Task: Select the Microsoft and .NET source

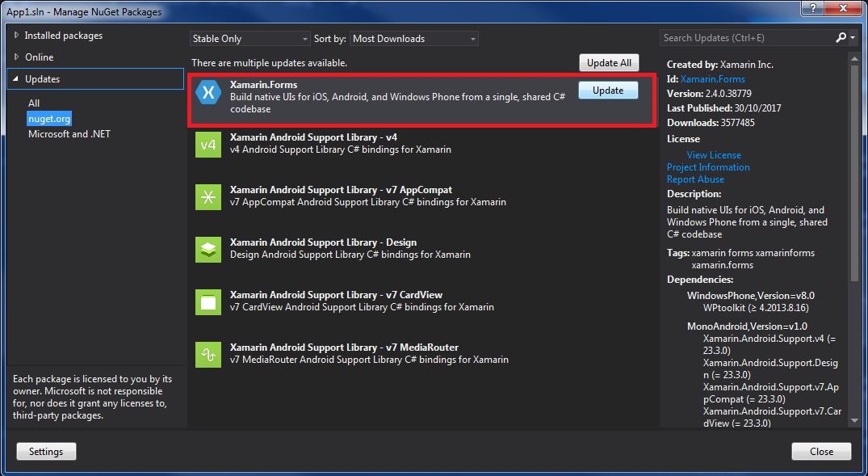Action: (69, 134)
